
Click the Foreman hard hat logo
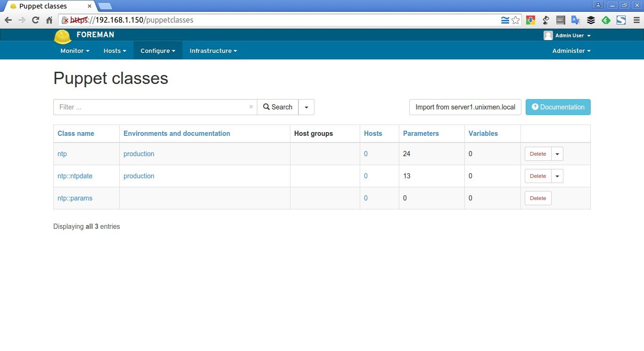63,37
